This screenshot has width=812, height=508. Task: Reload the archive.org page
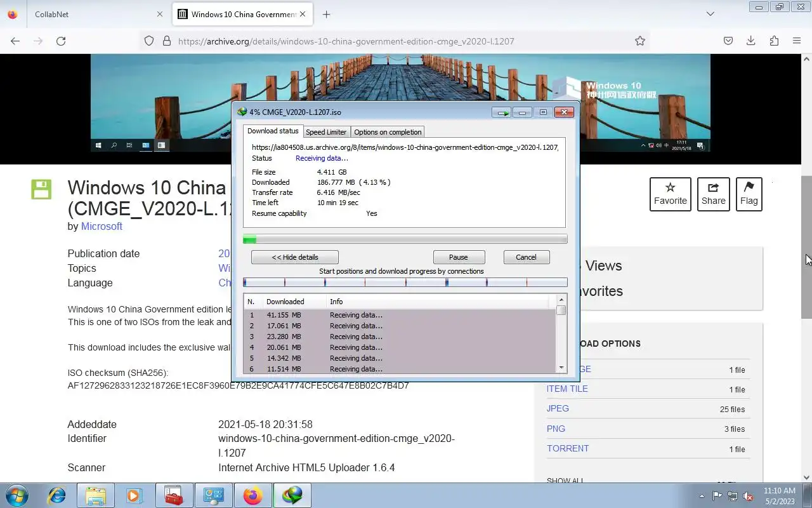tap(61, 41)
